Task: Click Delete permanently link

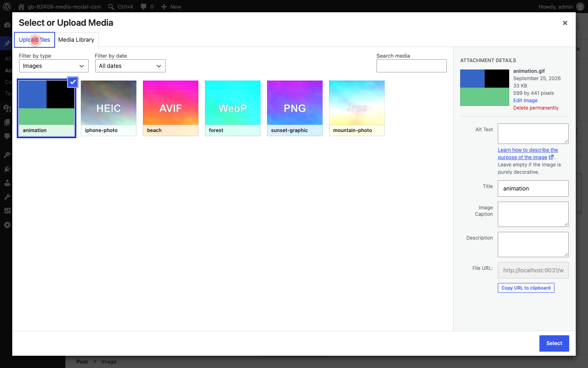Action: (x=536, y=108)
